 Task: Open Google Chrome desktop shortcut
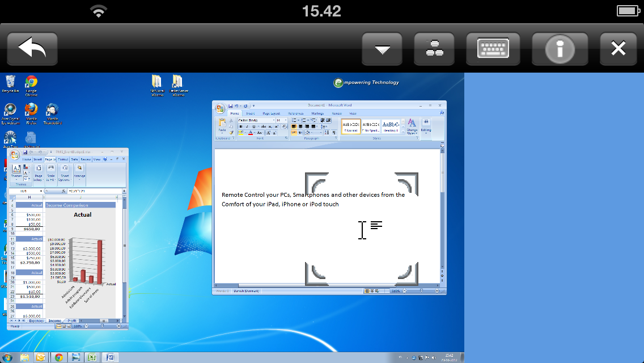31,83
